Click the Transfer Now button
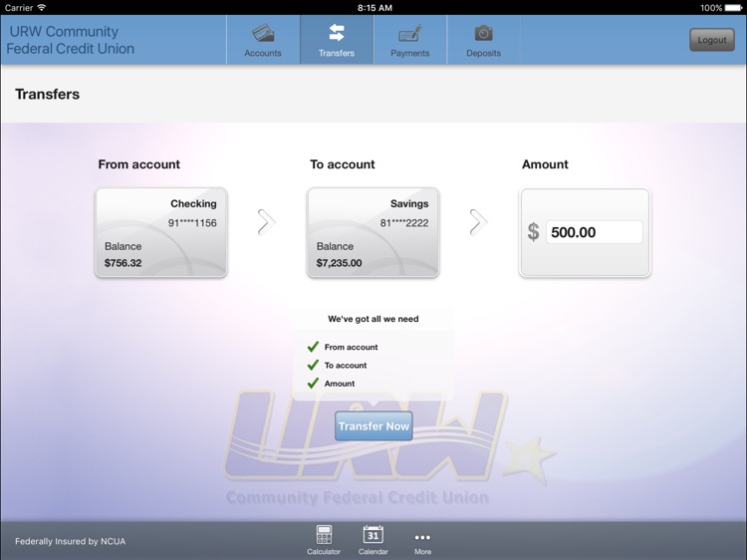 (x=373, y=426)
